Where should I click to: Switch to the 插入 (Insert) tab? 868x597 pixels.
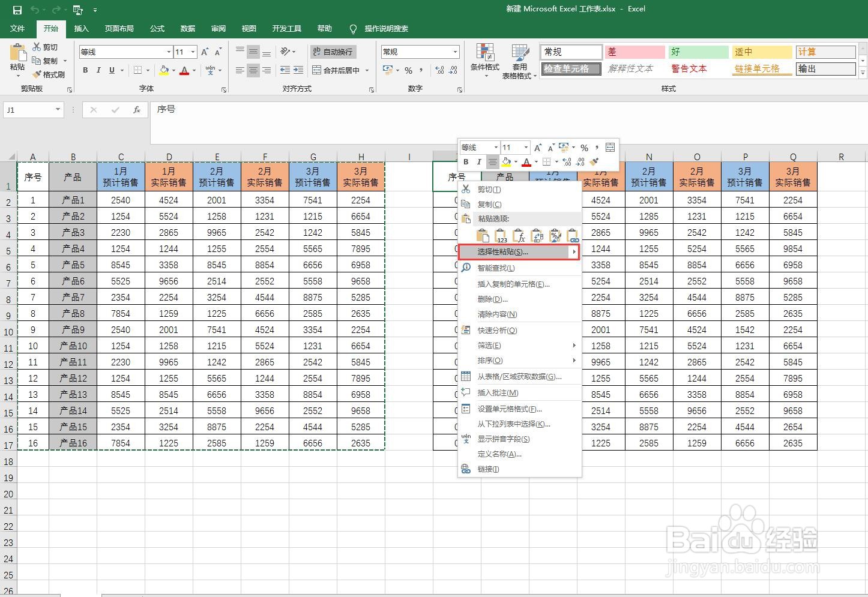tap(81, 28)
